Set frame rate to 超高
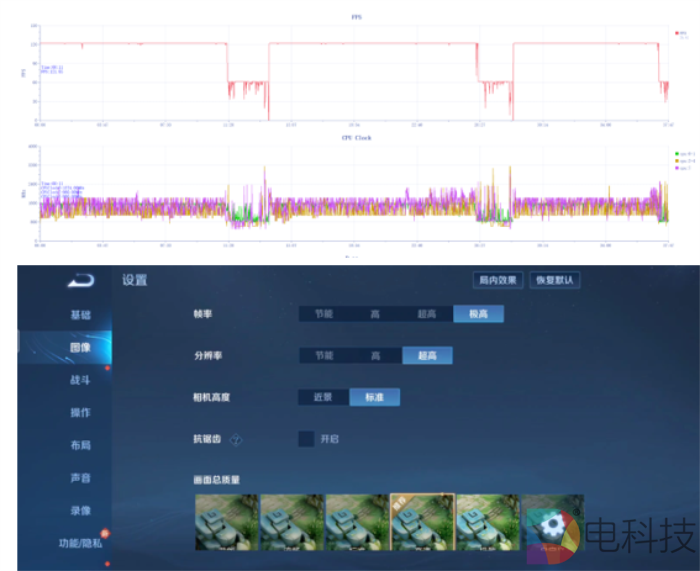 (427, 314)
